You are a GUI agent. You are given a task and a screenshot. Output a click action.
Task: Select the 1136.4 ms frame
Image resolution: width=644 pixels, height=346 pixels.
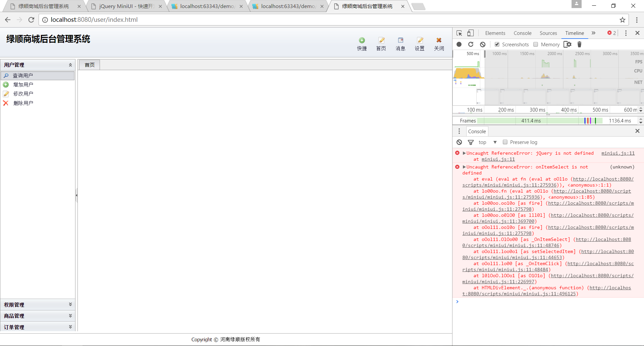620,121
